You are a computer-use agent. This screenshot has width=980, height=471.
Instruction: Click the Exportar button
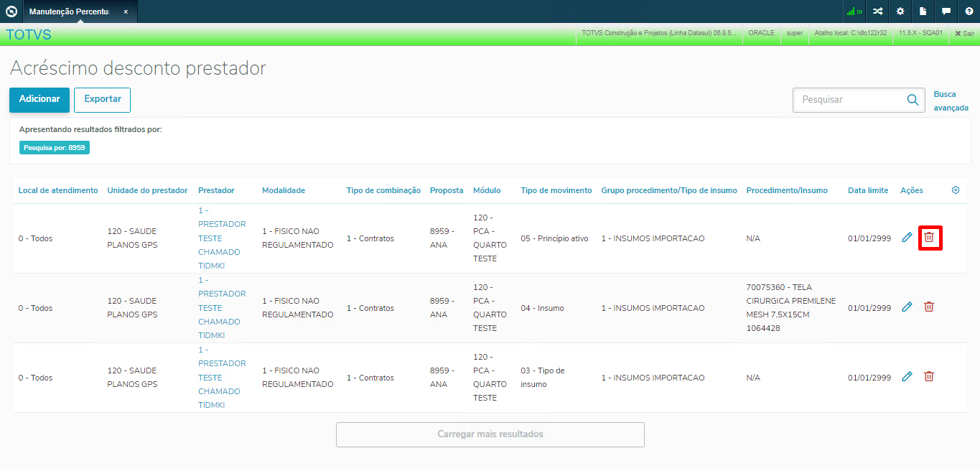coord(103,99)
